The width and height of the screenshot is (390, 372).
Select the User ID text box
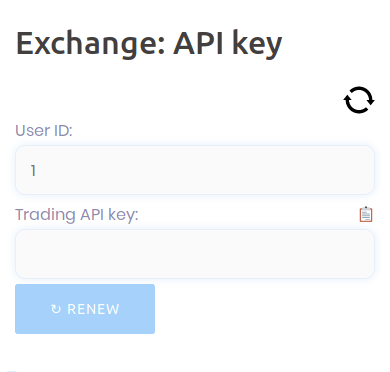click(x=195, y=170)
